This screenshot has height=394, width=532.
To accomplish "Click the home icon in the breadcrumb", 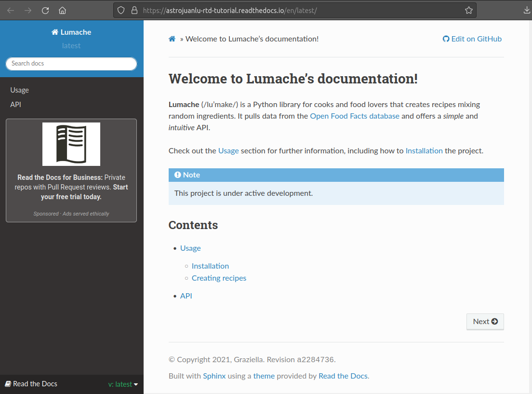I will [x=172, y=39].
